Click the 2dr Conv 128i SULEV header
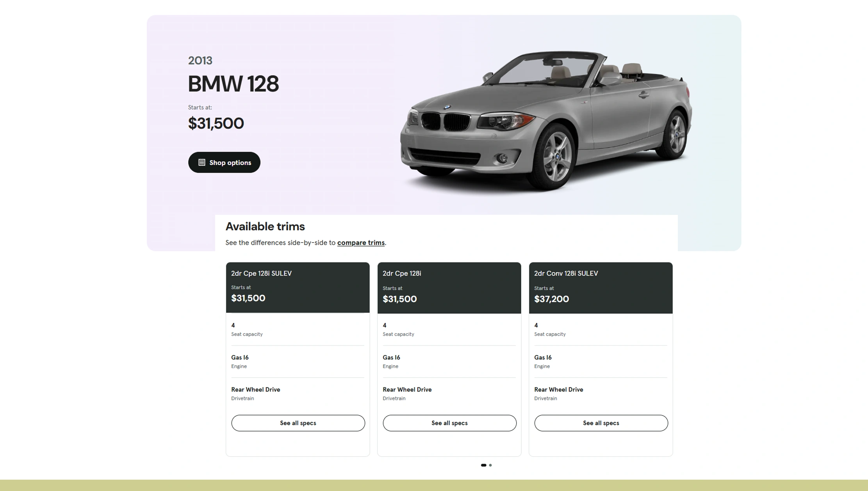868x491 pixels. tap(566, 273)
